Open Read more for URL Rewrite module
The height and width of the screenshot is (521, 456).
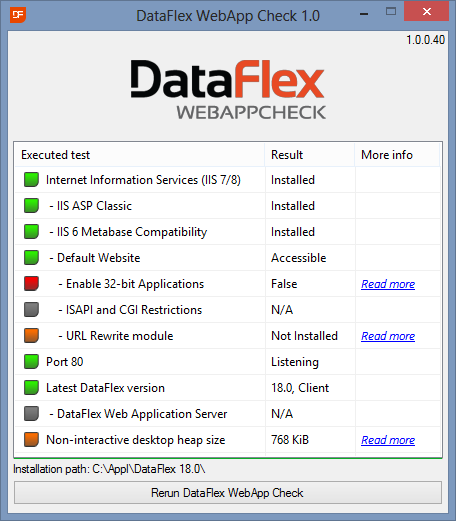coord(388,336)
